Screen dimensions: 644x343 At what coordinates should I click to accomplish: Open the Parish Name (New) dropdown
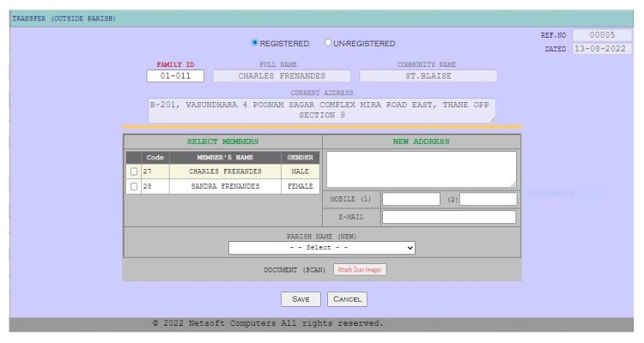tap(322, 248)
